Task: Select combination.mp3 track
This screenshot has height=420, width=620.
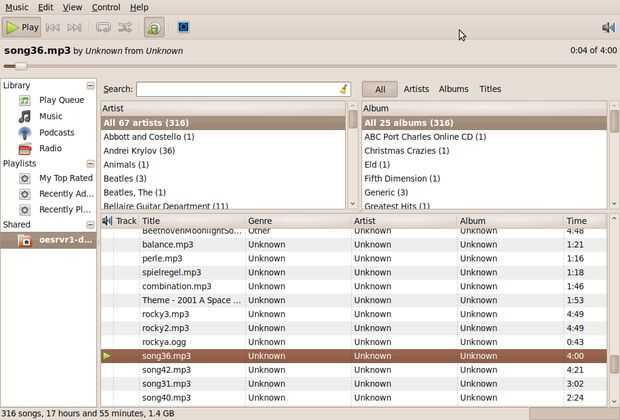Action: click(x=354, y=286)
